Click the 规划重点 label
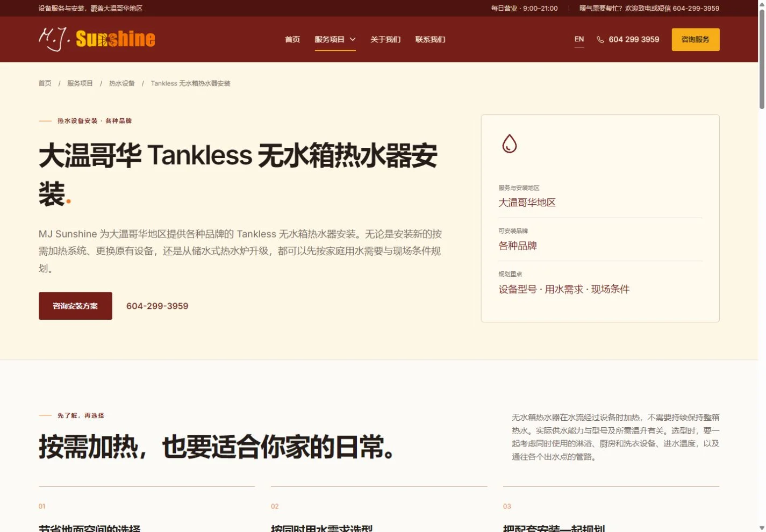The height and width of the screenshot is (532, 766). [x=510, y=274]
